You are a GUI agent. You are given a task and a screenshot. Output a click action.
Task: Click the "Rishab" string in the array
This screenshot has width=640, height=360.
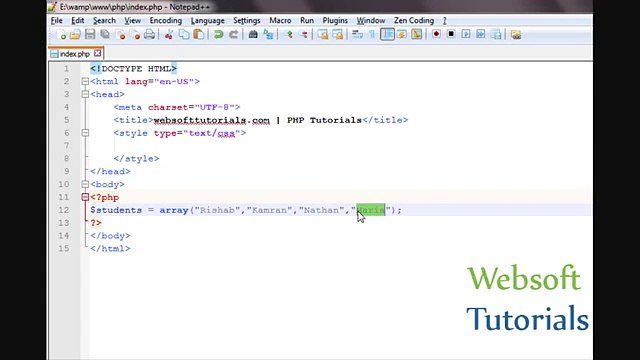[217, 210]
